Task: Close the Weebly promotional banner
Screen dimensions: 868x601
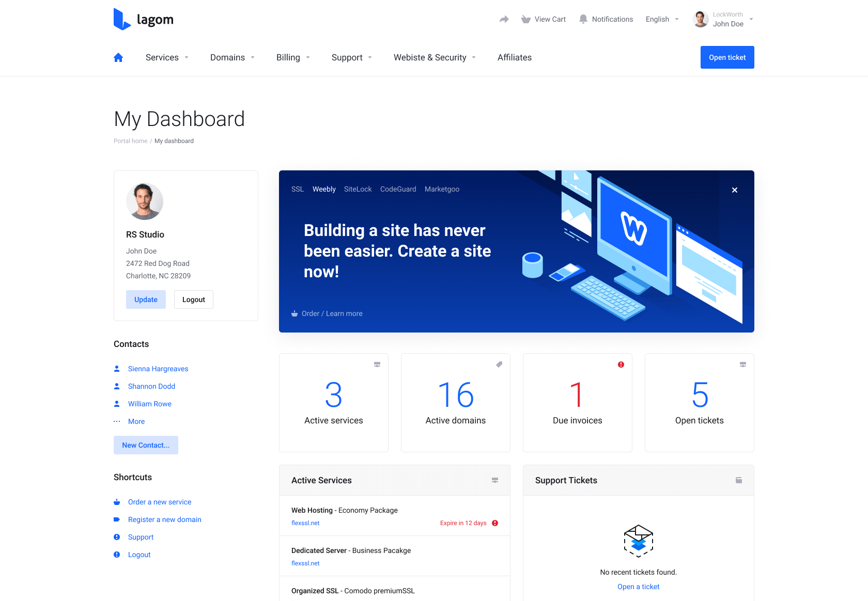Action: click(x=735, y=190)
